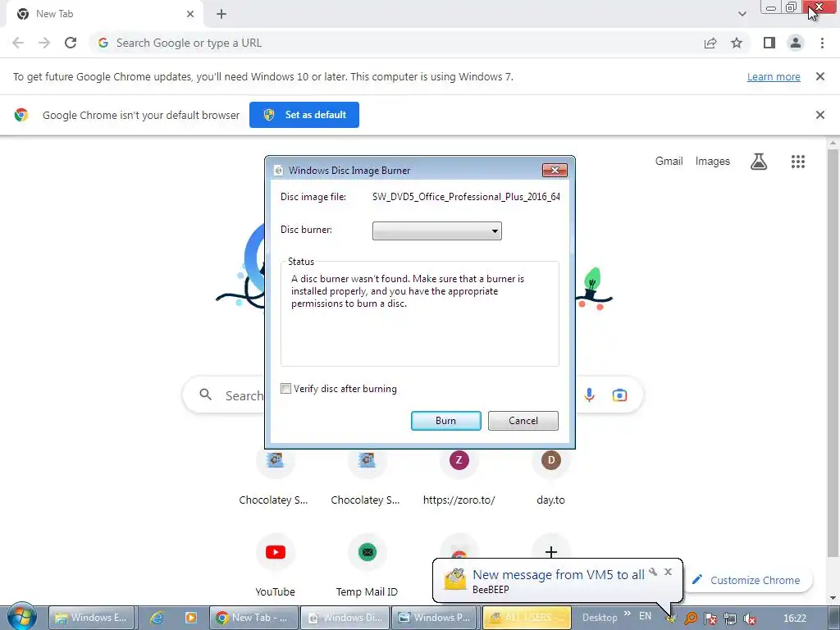This screenshot has height=630, width=840.
Task: Open first Chocolatey S... shortcut
Action: point(274,477)
